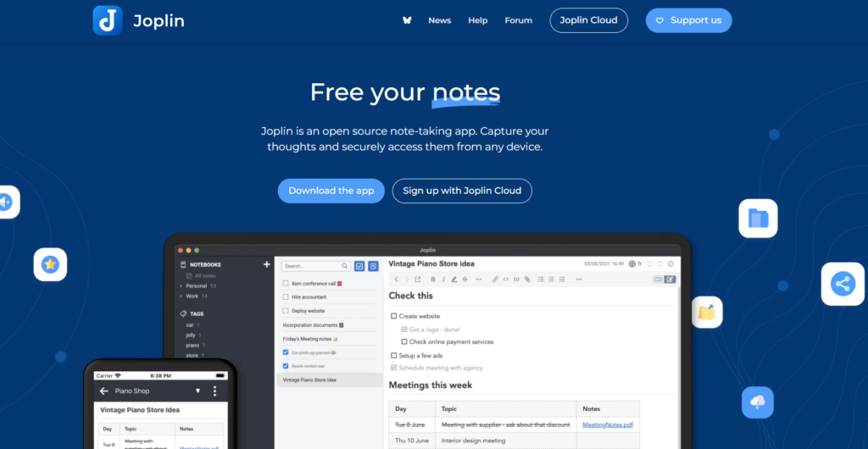This screenshot has width=868, height=449.
Task: Check the 'Check online payment services' box
Action: click(403, 342)
